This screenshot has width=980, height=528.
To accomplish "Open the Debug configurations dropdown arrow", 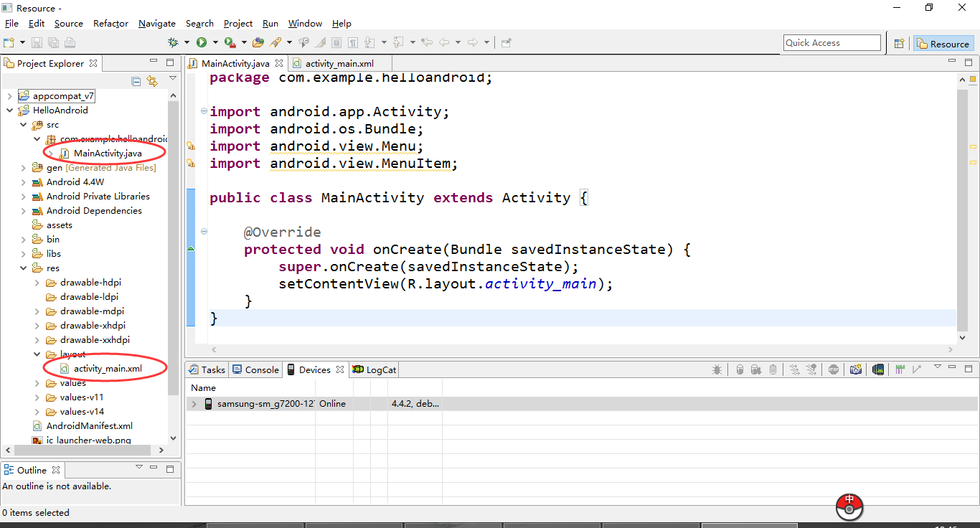I will click(x=187, y=43).
